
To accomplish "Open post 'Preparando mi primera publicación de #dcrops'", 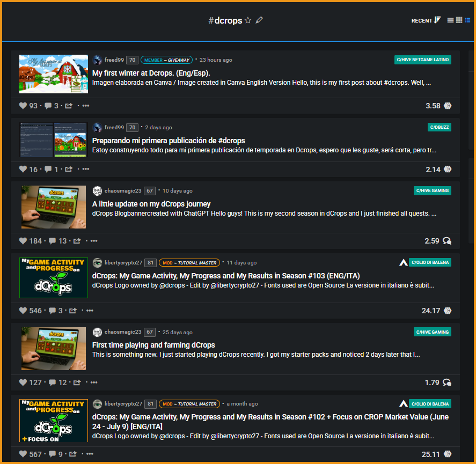I will click(x=169, y=141).
